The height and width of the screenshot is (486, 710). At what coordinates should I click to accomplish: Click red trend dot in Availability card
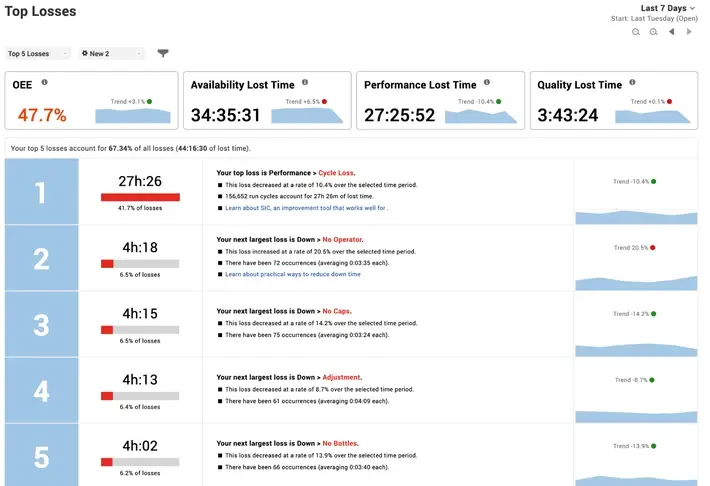click(324, 101)
